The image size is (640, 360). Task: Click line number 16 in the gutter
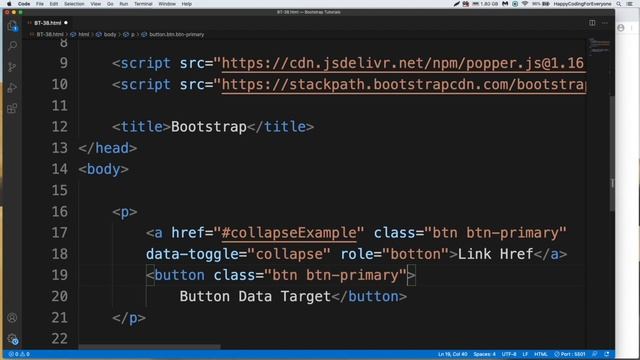coord(60,212)
